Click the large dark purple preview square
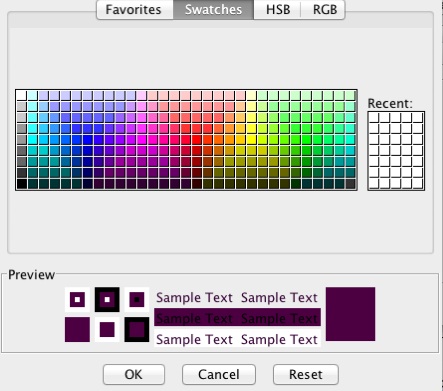Screen dimensions: 443x391 pyautogui.click(x=350, y=314)
